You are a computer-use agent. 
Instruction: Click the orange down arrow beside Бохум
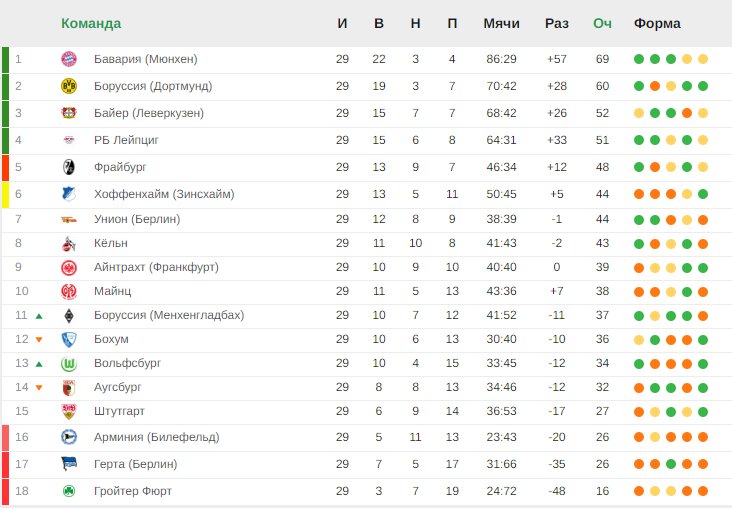point(39,340)
